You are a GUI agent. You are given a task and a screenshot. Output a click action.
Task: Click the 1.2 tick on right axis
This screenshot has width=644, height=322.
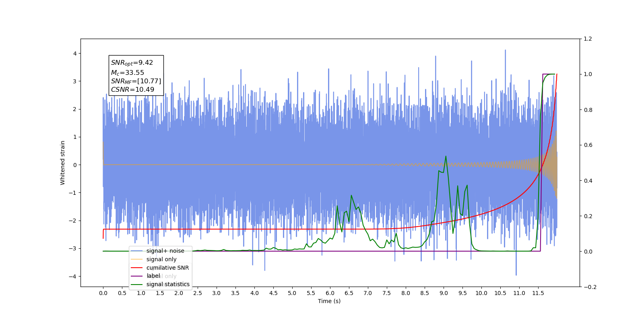[x=588, y=39]
